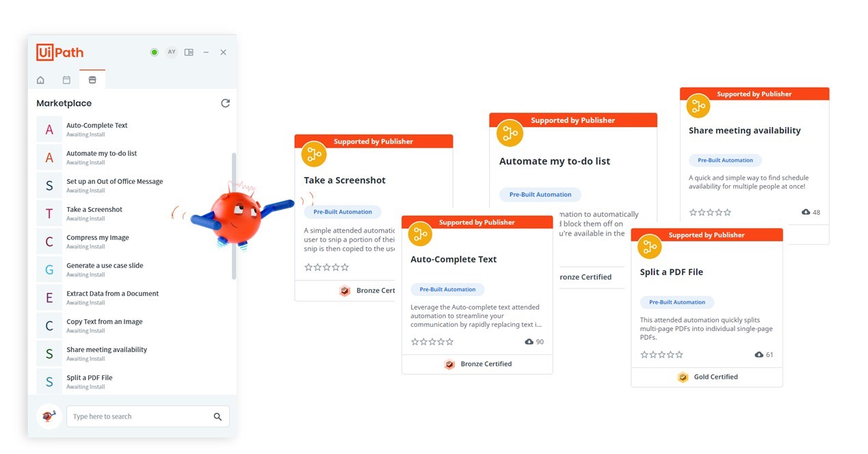The width and height of the screenshot is (868, 454).
Task: Open Automate my to-do list entry
Action: pos(133,157)
